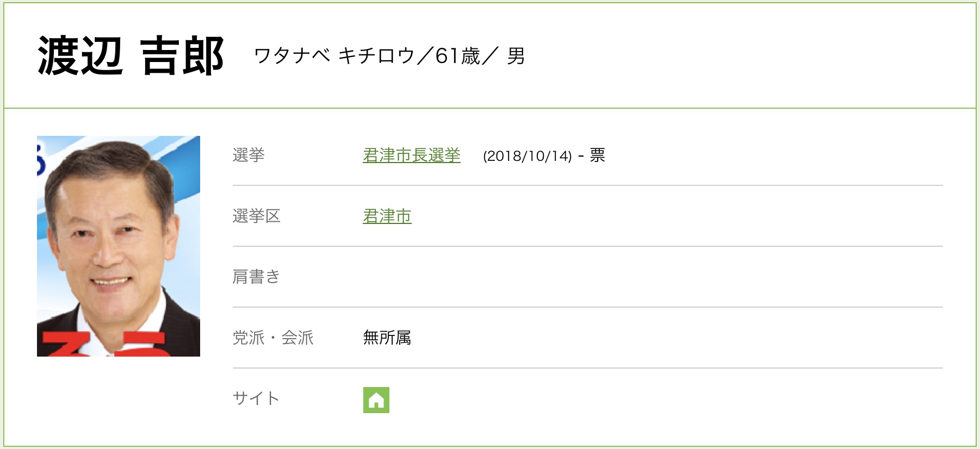Select the katakana reading ワタナベ
The width and height of the screenshot is (980, 449).
click(292, 56)
